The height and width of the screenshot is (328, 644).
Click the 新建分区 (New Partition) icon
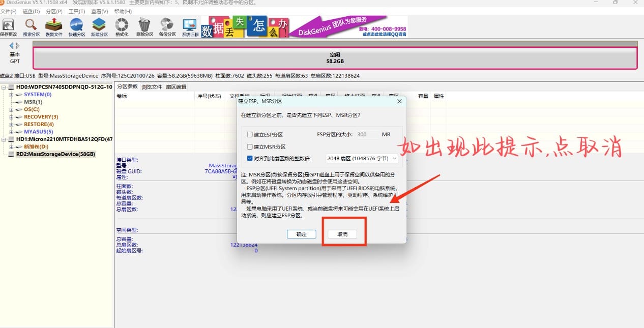click(x=99, y=26)
